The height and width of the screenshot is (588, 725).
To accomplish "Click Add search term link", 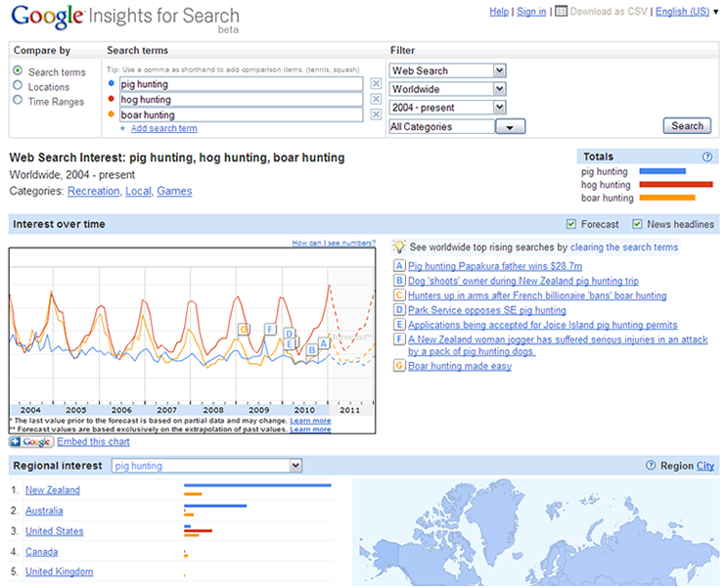I will [163, 128].
